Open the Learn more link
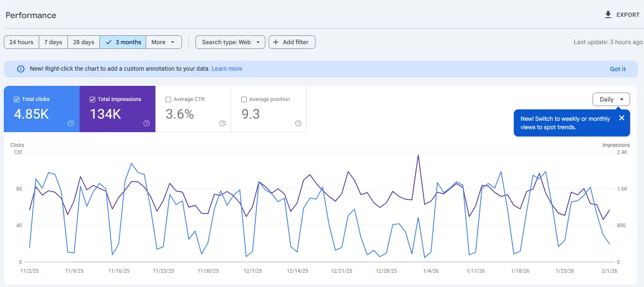Image resolution: width=644 pixels, height=287 pixels. [227, 69]
